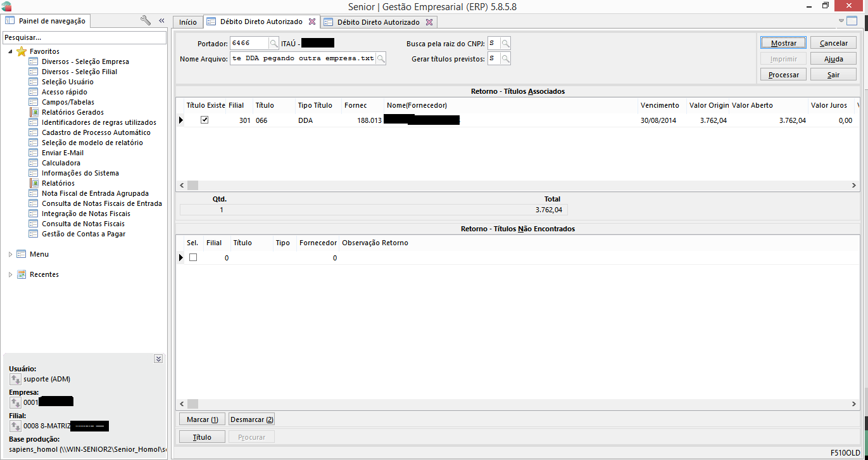Click lookup icon for Gerar títulos previstos

pos(505,58)
